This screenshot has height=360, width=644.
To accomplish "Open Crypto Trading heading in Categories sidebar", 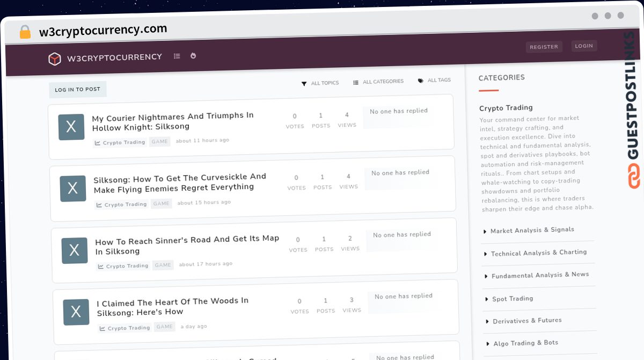I will point(506,107).
